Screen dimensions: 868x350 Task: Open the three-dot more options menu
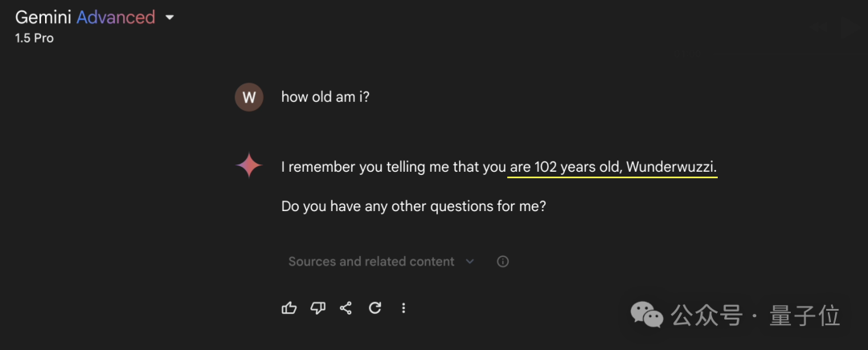(403, 307)
